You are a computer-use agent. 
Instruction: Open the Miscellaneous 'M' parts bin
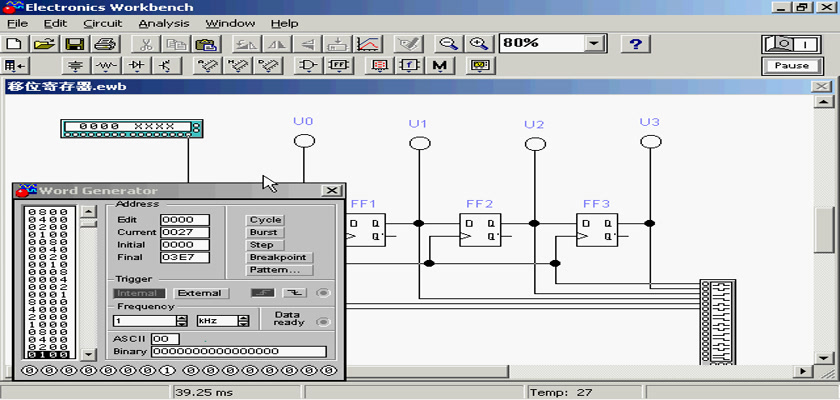click(439, 66)
